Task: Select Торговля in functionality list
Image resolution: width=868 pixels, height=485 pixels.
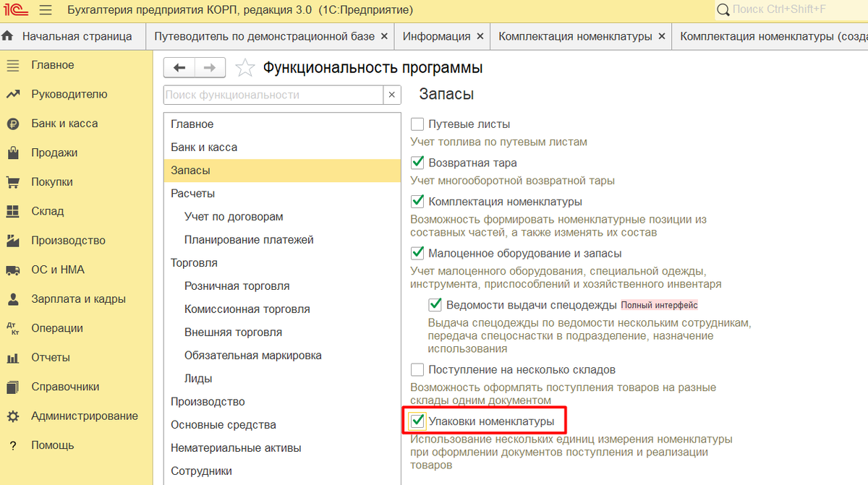Action: 282,263
